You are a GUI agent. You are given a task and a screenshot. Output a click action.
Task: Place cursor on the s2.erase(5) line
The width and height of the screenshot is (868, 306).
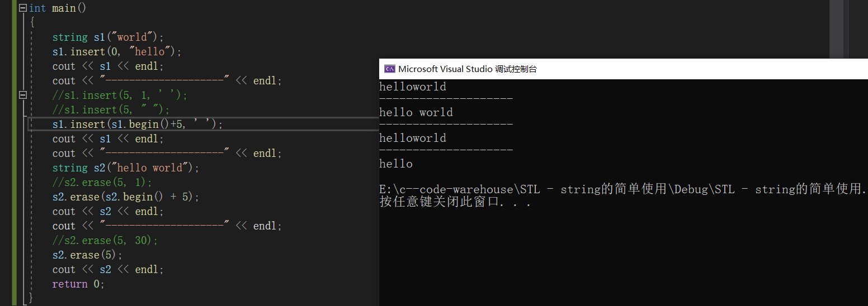[x=87, y=255]
